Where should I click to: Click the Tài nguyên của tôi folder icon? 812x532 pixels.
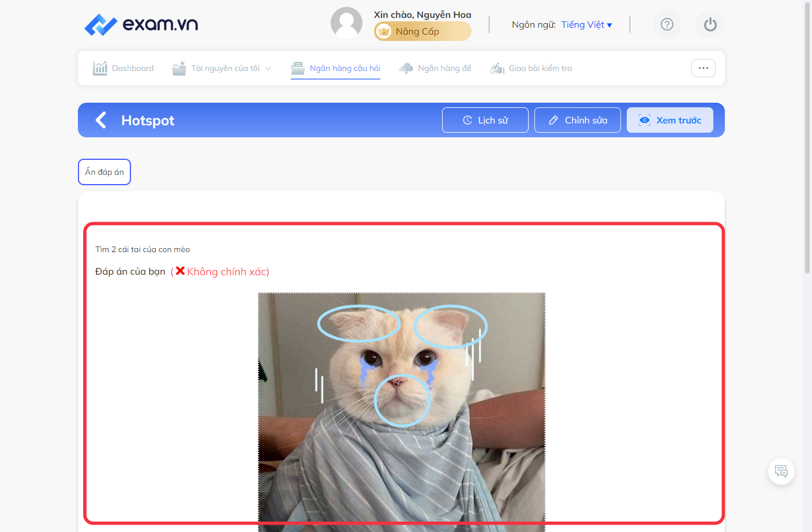[179, 68]
